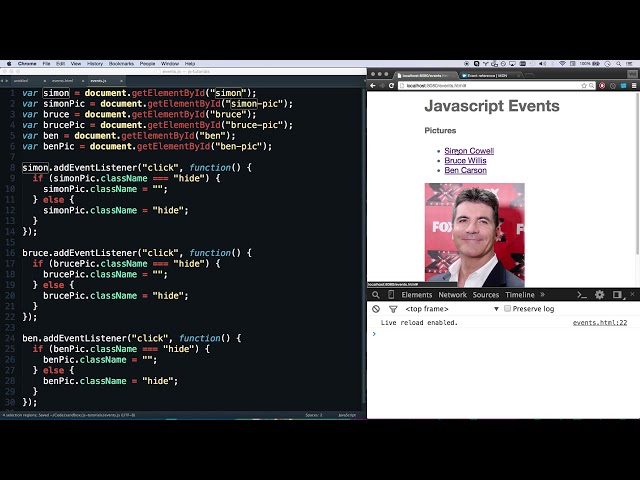Close the events.html editor tab

[83, 81]
